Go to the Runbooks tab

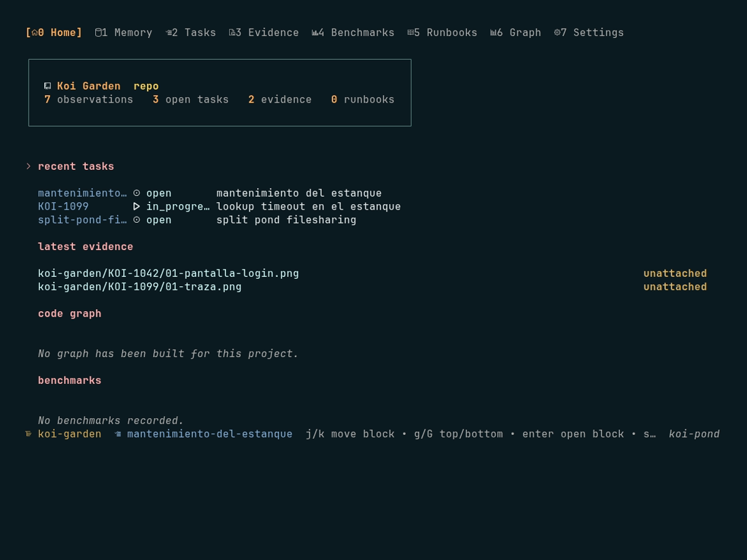(442, 32)
